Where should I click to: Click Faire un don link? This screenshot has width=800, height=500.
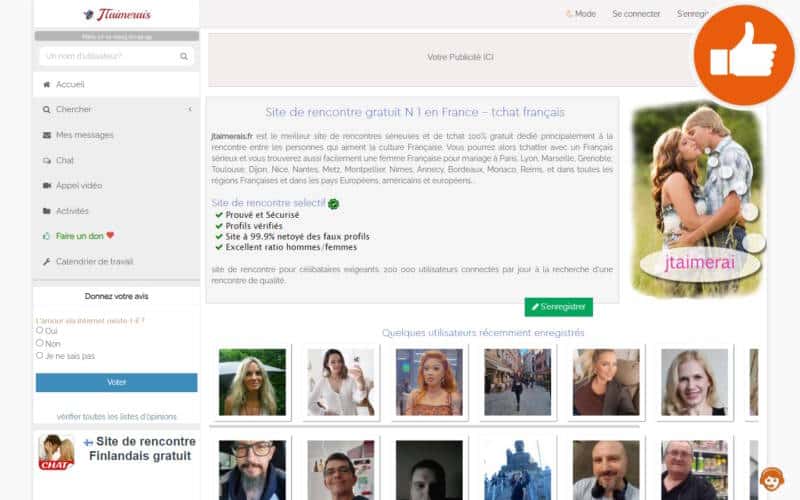80,236
